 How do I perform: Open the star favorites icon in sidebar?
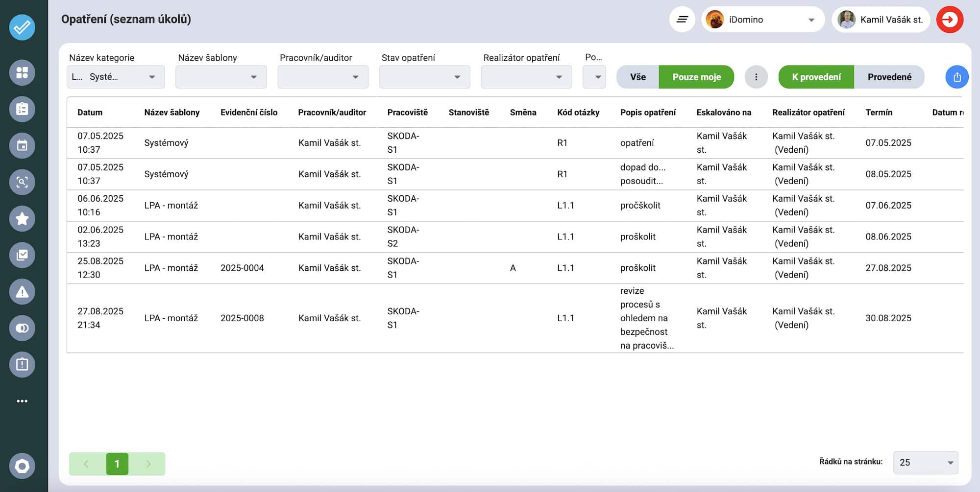point(22,218)
